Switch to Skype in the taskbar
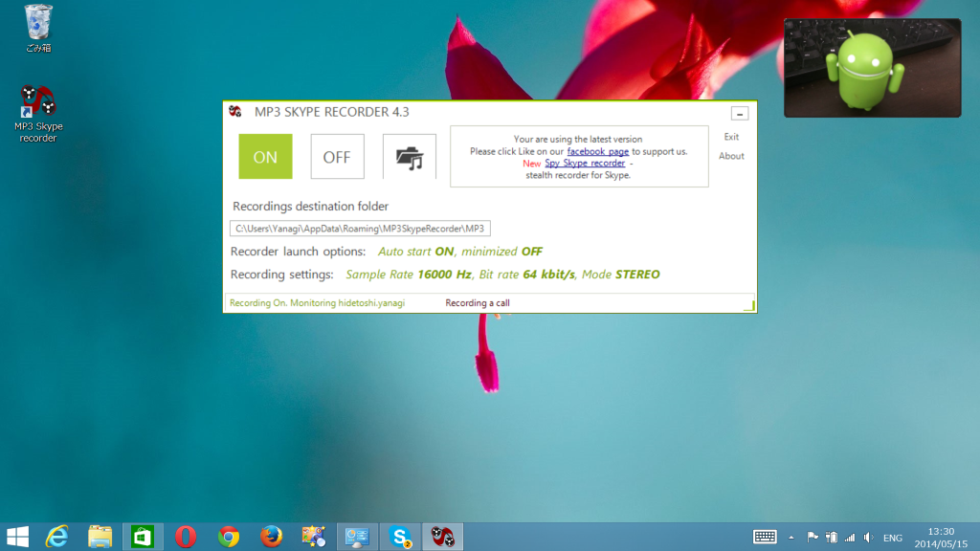 coord(400,537)
